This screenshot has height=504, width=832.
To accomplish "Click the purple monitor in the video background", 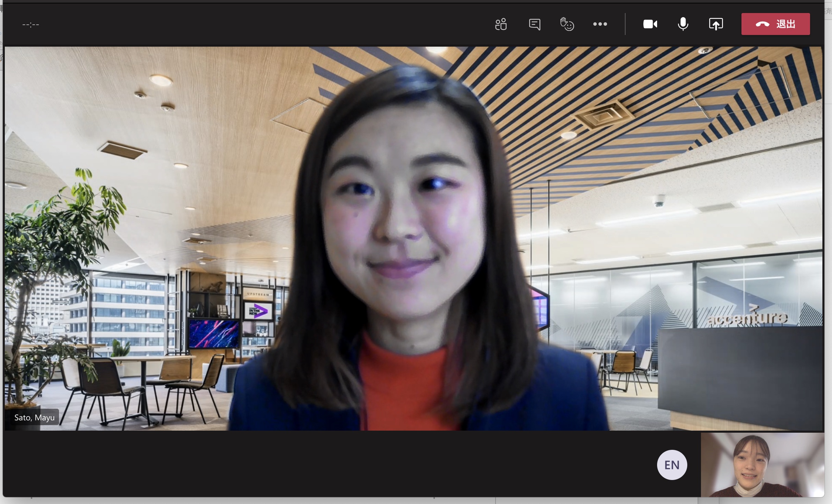I will click(x=214, y=333).
